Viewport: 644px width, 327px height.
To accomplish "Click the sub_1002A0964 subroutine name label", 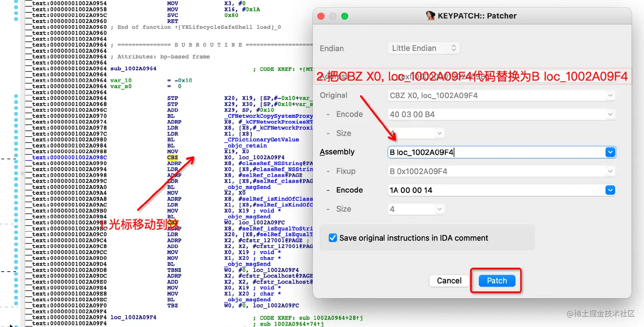I will (x=133, y=69).
